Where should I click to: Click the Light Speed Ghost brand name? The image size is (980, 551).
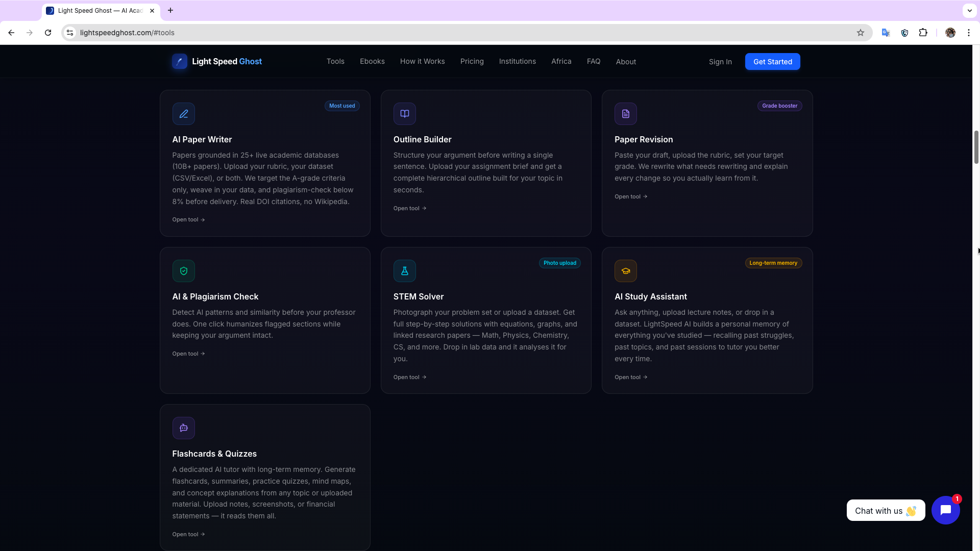(227, 61)
